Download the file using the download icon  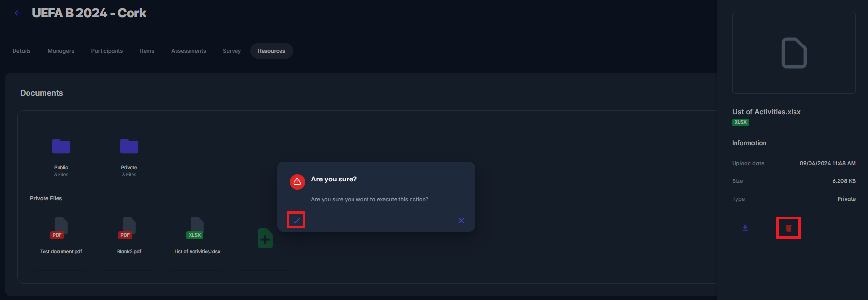point(745,228)
